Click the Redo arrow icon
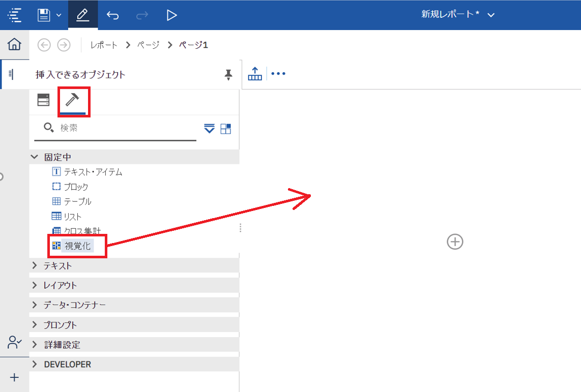This screenshot has width=581, height=392. coord(142,15)
